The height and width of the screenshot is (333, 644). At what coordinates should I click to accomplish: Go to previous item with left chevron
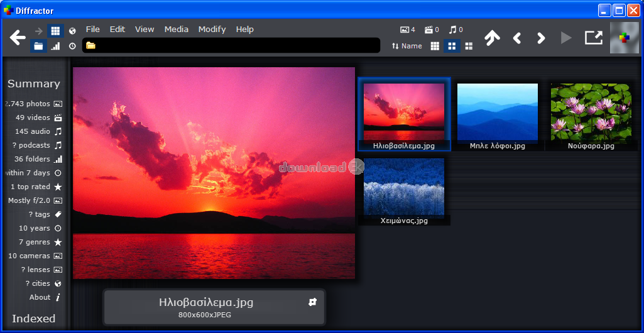[516, 38]
